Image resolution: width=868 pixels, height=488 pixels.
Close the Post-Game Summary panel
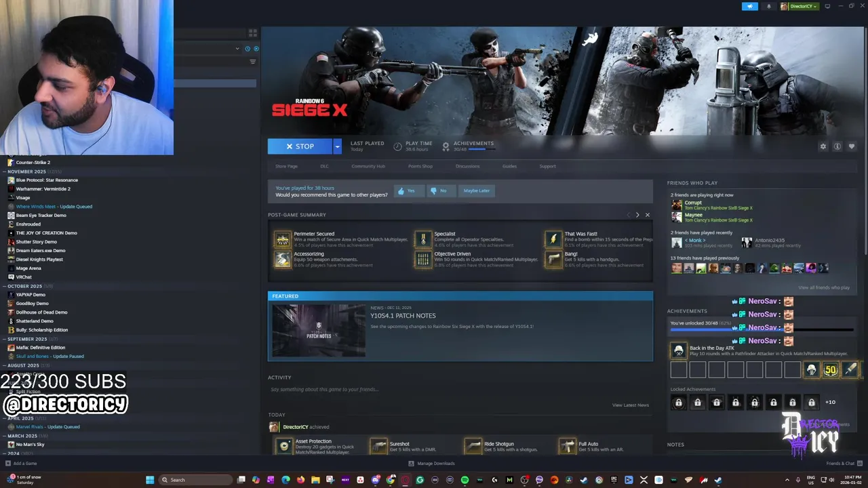[648, 215]
